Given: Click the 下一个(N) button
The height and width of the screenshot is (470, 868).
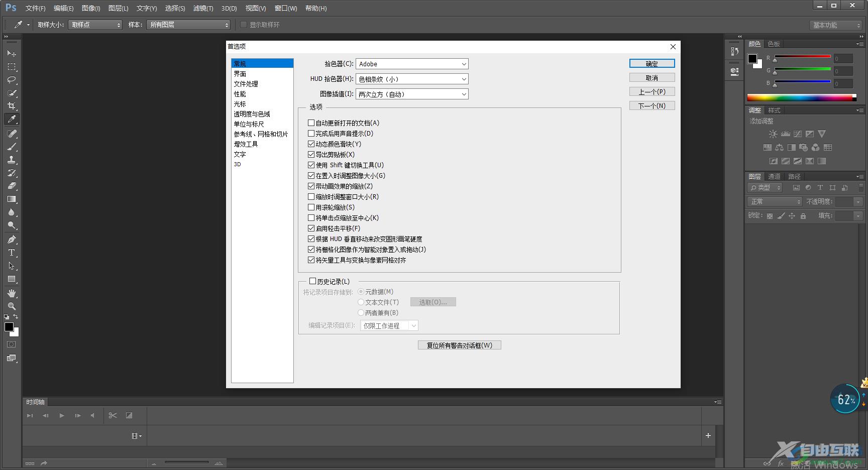Looking at the screenshot, I should click(652, 106).
